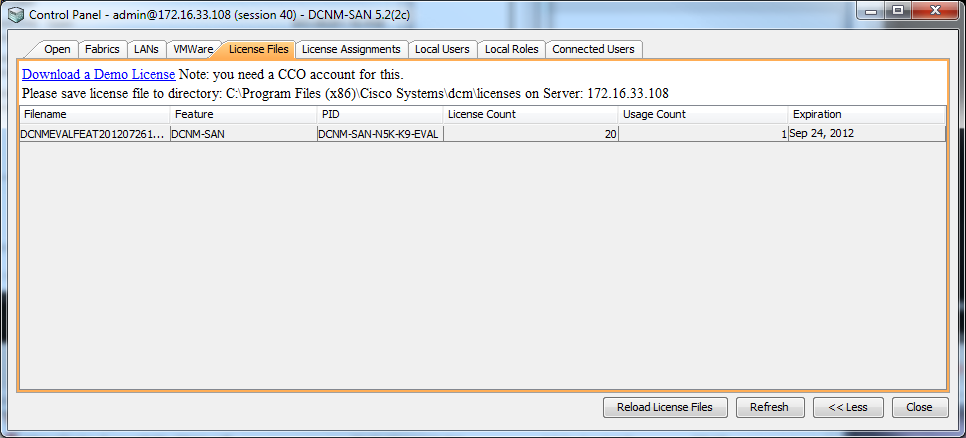Click the Control Panel window title icon
The image size is (966, 438).
(x=17, y=15)
